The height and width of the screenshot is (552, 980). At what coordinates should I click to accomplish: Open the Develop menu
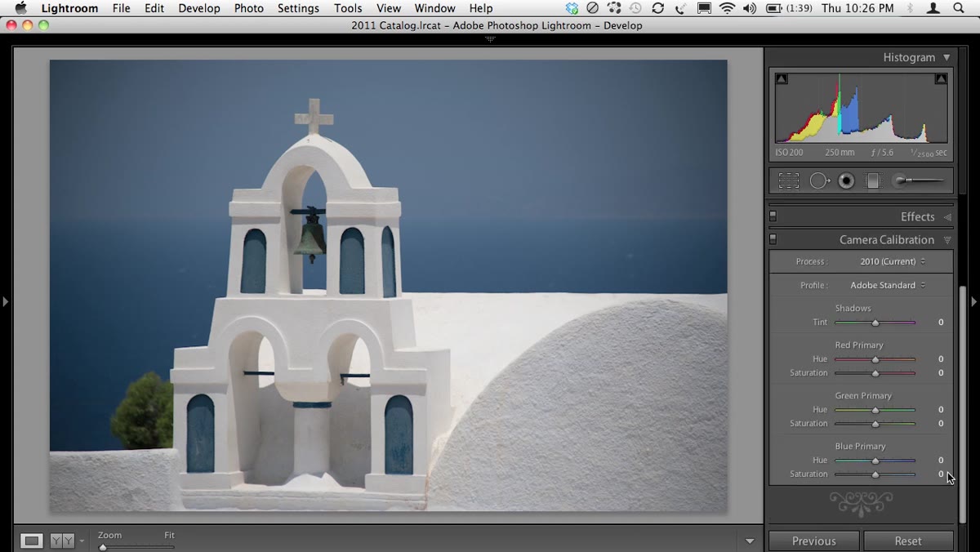point(199,8)
